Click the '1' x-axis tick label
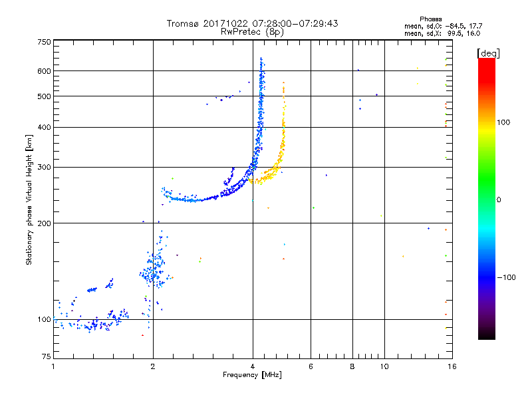The width and height of the screenshot is (532, 399). (53, 366)
